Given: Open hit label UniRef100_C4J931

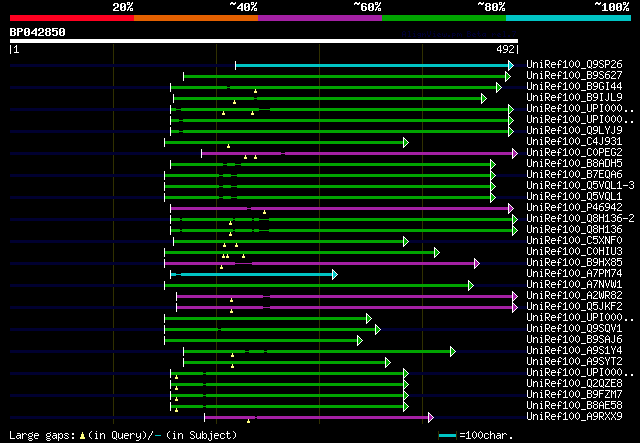Looking at the screenshot, I should [574, 141].
